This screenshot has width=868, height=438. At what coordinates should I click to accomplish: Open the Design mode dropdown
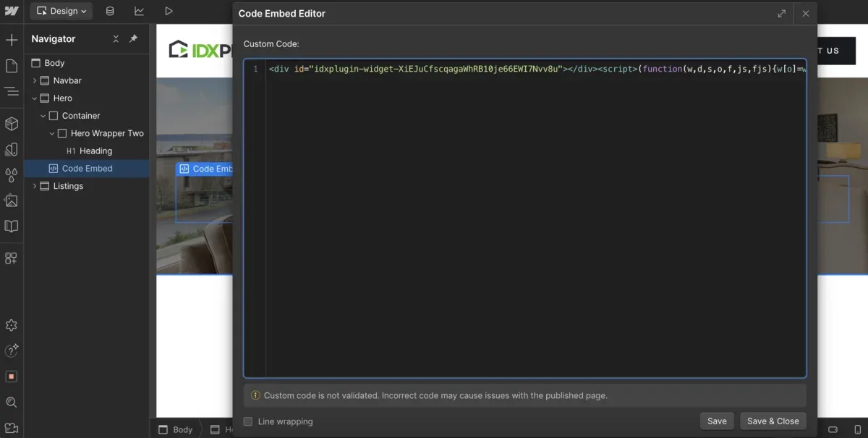61,11
